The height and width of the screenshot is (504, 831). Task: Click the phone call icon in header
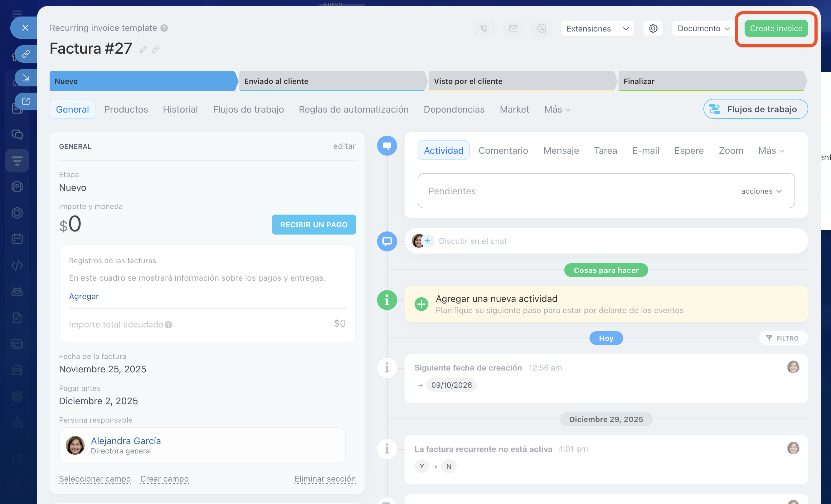[484, 28]
